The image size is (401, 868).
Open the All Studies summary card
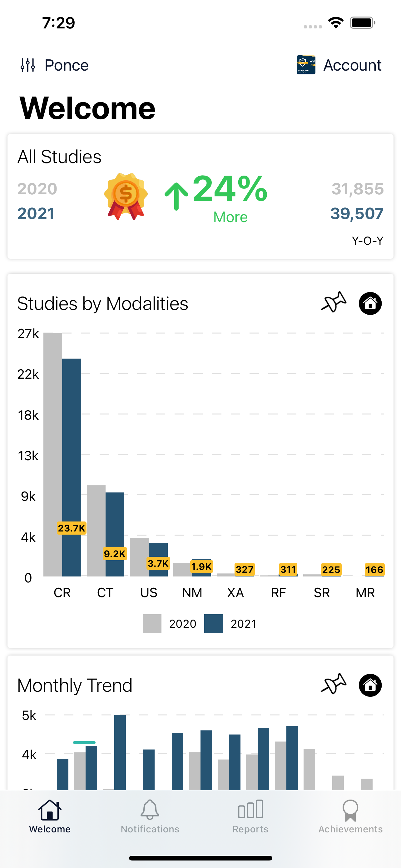click(200, 195)
